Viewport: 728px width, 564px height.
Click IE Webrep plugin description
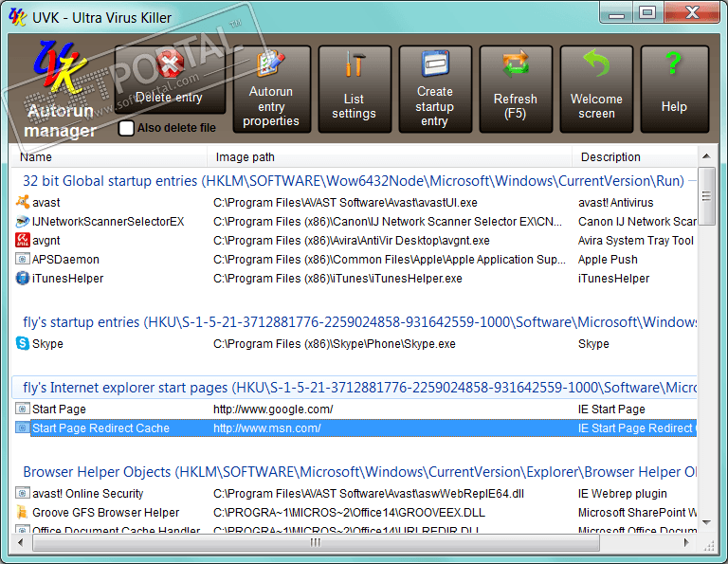click(622, 494)
